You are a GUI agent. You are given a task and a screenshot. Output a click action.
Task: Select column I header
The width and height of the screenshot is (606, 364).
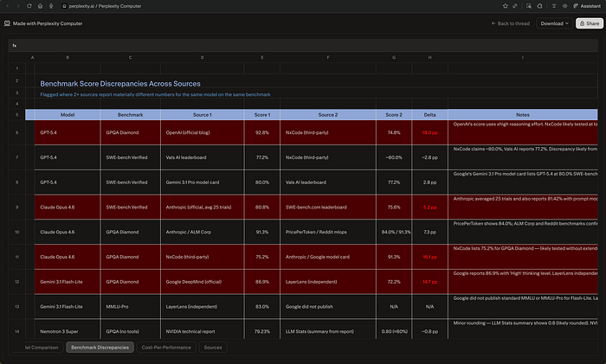(x=523, y=58)
